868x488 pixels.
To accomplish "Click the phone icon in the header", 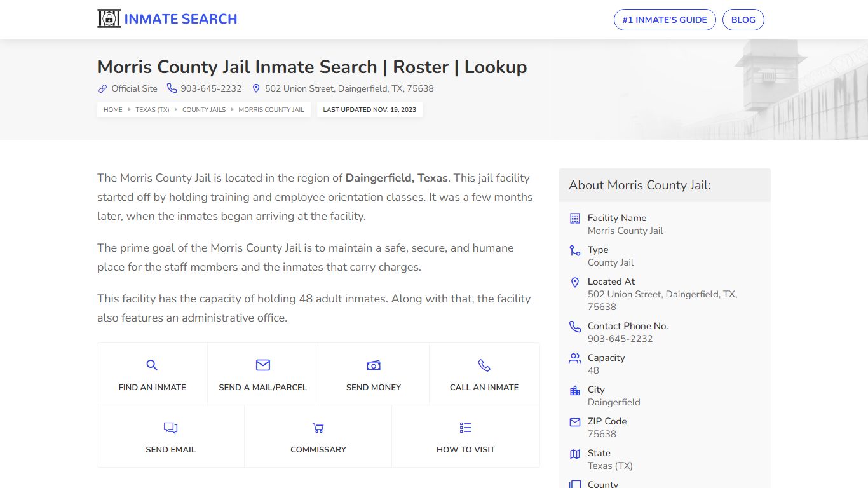I will pos(172,88).
